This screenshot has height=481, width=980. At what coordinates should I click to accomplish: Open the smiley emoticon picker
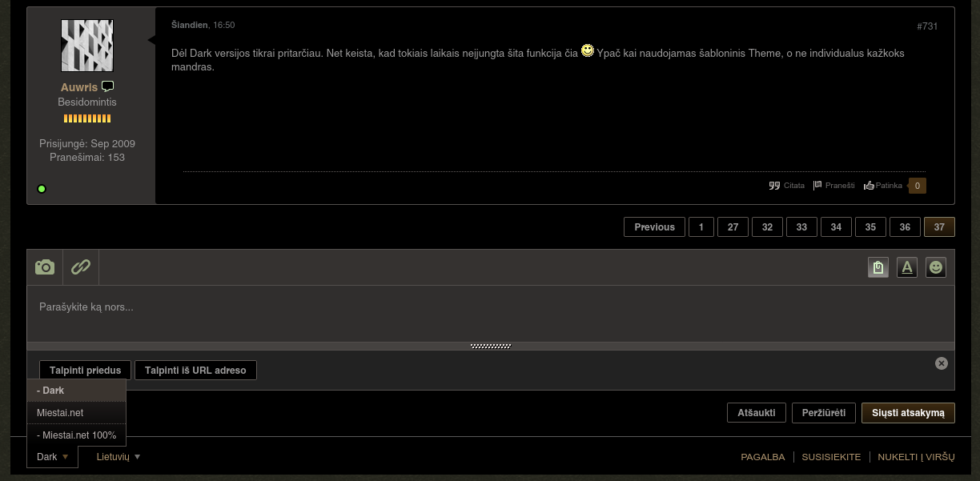pos(935,267)
